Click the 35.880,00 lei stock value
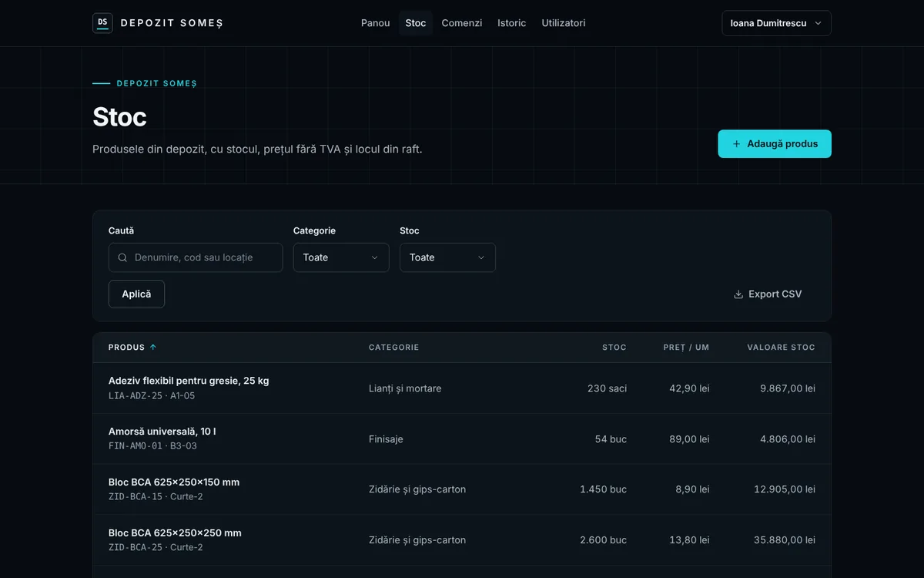This screenshot has height=578, width=924. coord(785,540)
